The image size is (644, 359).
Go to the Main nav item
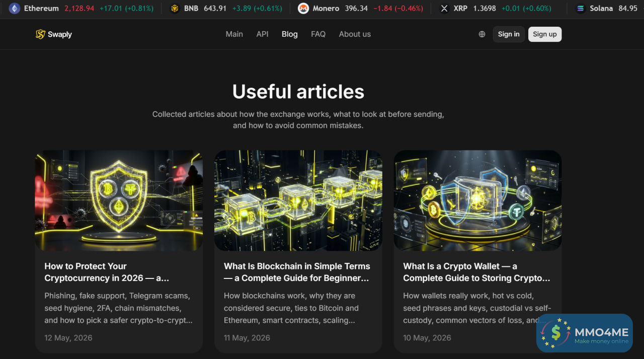[x=234, y=34]
